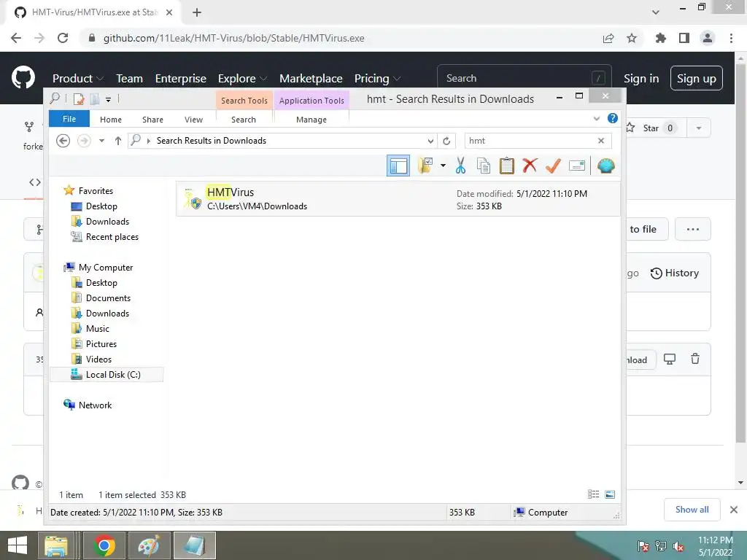Paste with the clipboard toolbar icon
The image size is (747, 560).
pyautogui.click(x=506, y=166)
